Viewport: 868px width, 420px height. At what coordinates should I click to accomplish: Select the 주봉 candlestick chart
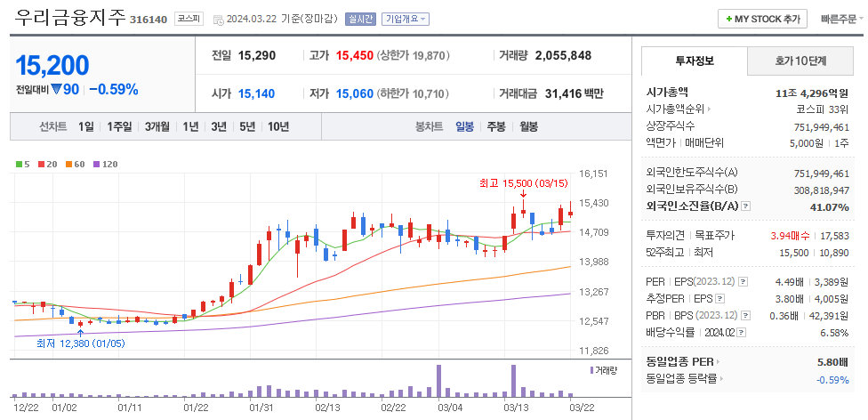point(496,127)
